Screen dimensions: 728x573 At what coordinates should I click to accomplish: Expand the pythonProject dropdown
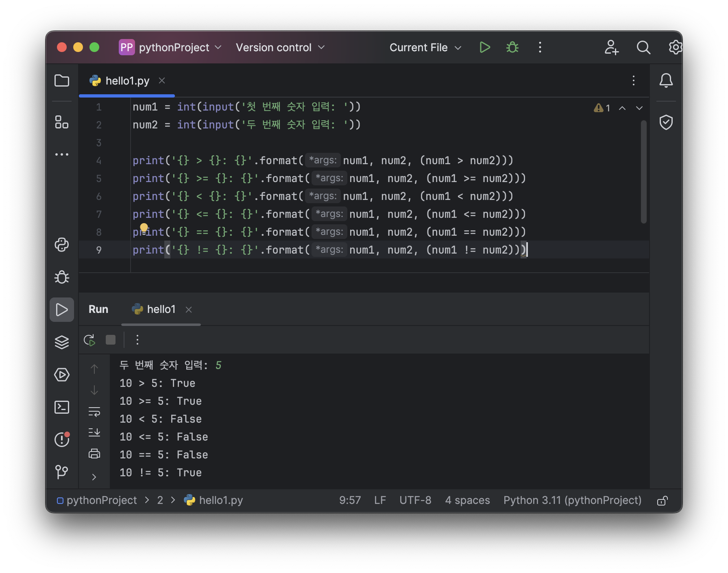174,48
